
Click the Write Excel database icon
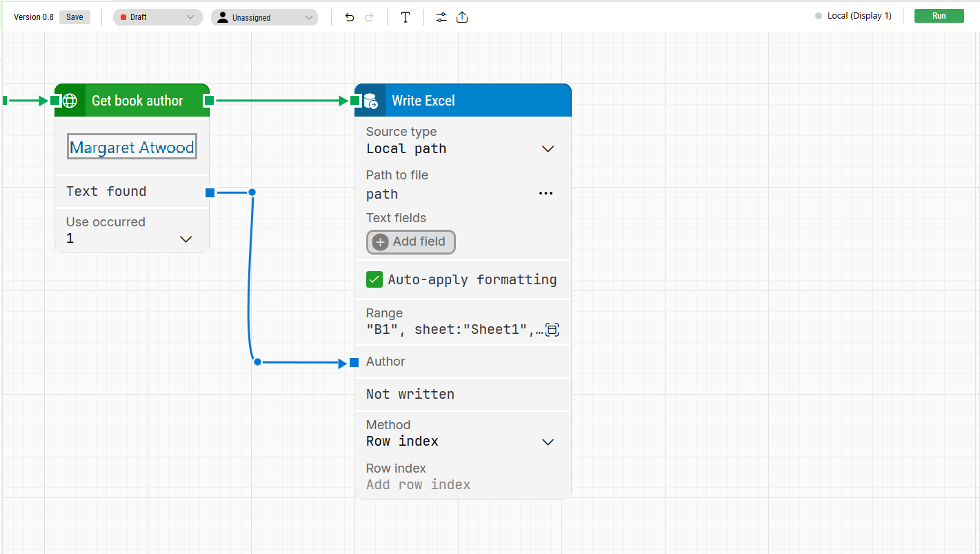370,101
